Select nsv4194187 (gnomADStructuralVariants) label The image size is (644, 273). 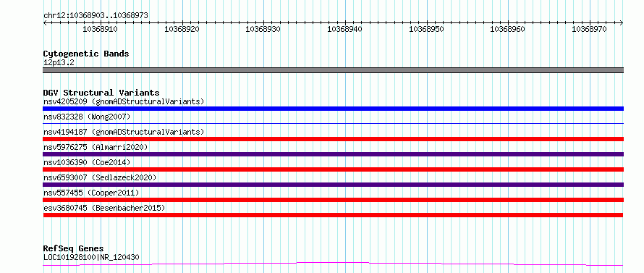(124, 132)
